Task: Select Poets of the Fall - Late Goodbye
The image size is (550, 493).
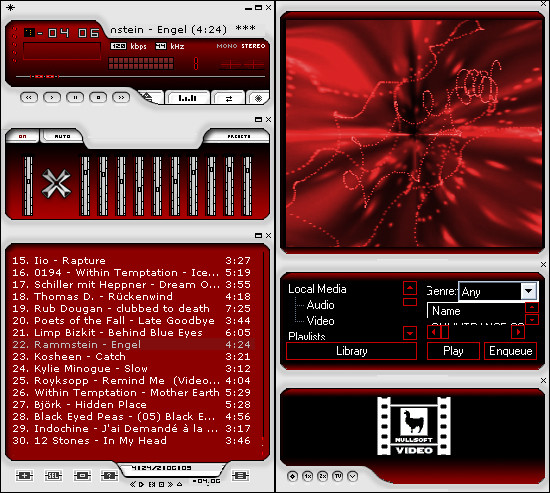Action: [132, 320]
